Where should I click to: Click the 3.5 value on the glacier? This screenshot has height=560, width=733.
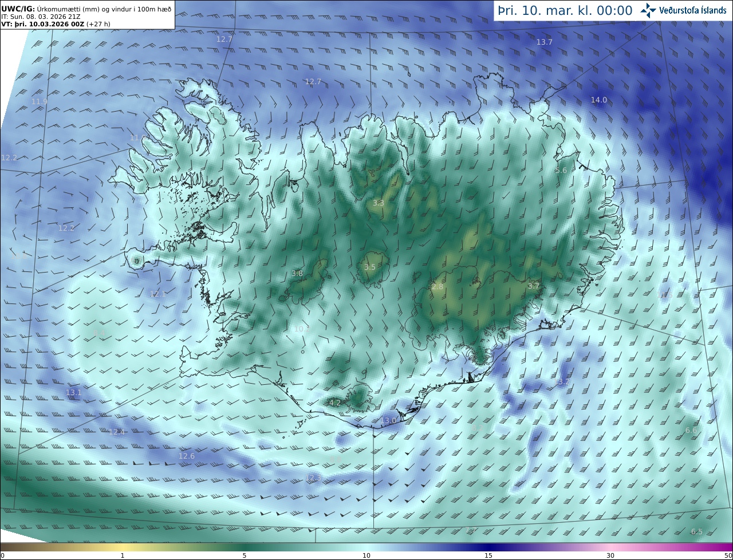pos(369,267)
